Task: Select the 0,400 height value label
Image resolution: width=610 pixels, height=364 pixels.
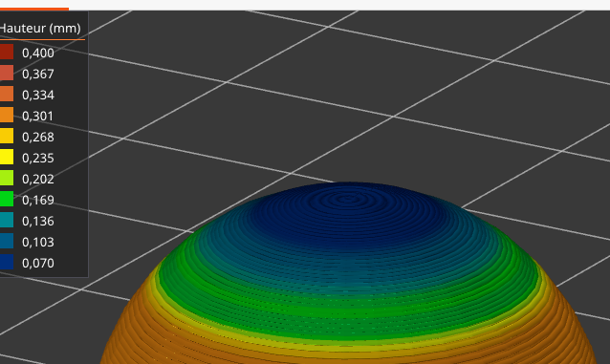Action: pos(38,53)
